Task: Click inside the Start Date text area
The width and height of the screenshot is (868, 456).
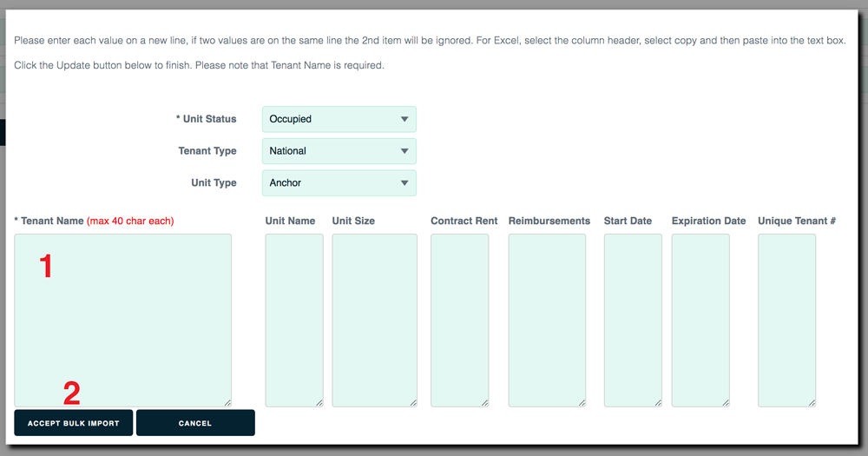Action: coord(633,321)
